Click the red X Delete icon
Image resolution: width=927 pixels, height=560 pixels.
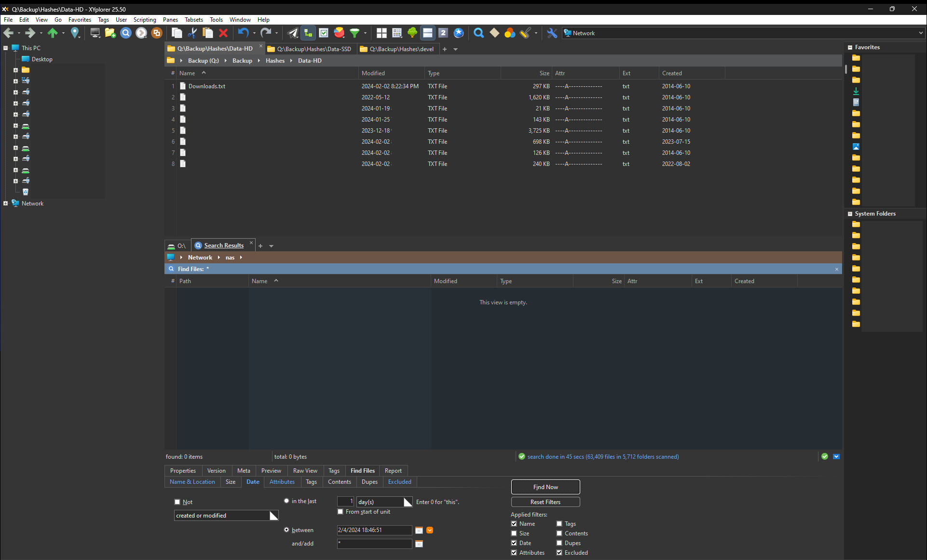pos(223,33)
